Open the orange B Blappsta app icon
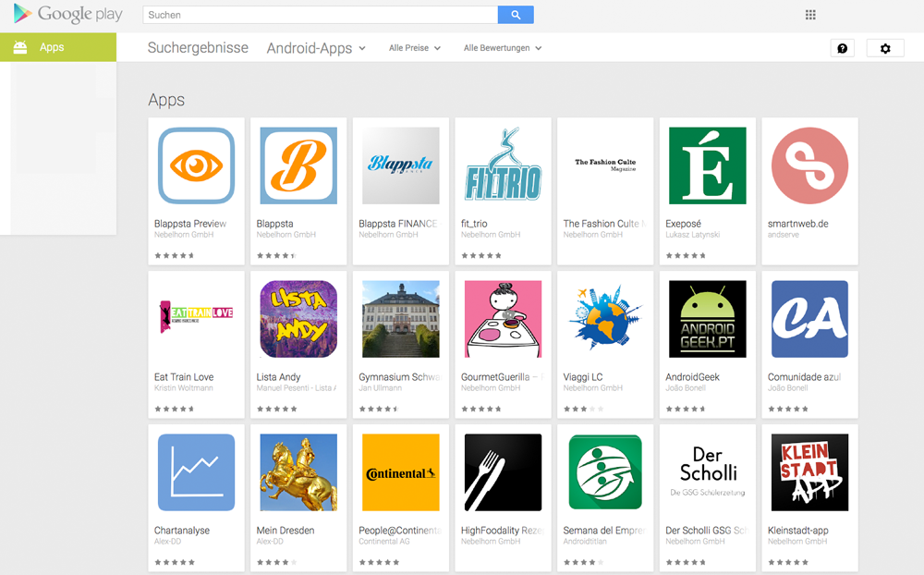Screen dimensions: 924x575 click(x=298, y=165)
